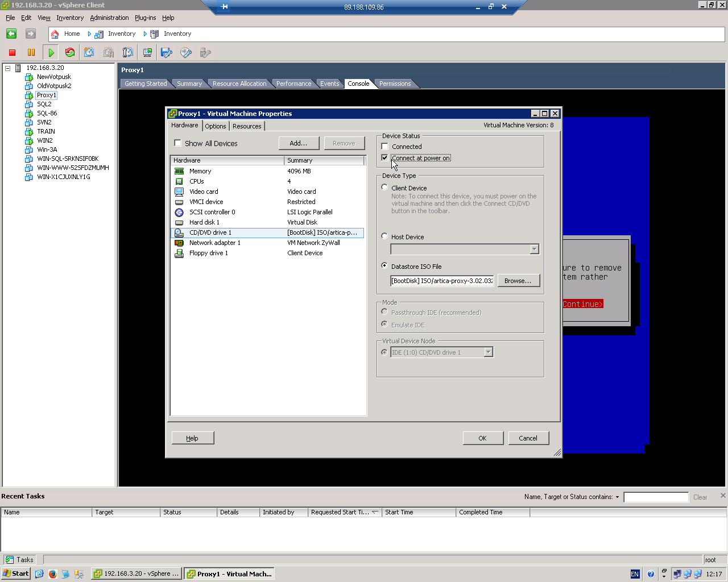Click the SCSI controller 0 icon
This screenshot has width=728, height=582.
click(179, 212)
